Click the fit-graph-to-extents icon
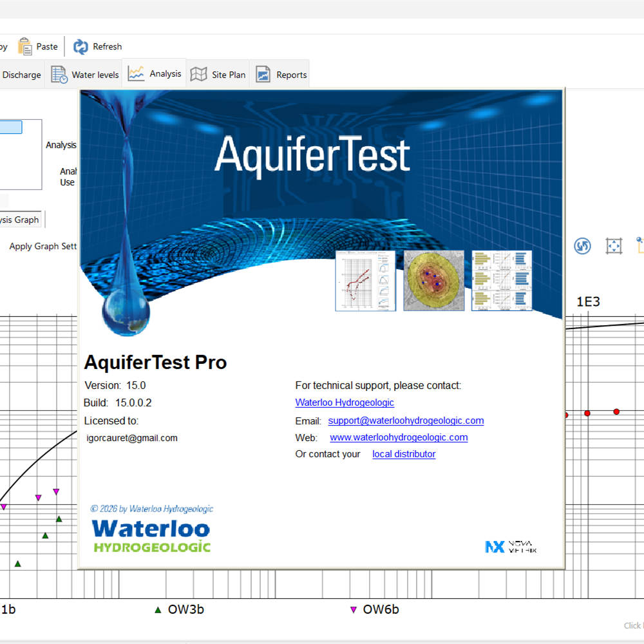This screenshot has width=644, height=644. 613,246
